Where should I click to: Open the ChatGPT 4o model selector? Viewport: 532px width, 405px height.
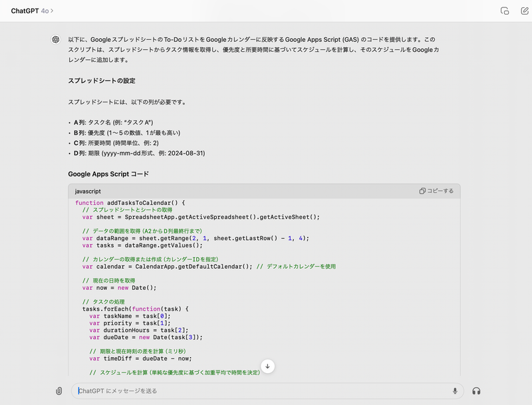(32, 11)
